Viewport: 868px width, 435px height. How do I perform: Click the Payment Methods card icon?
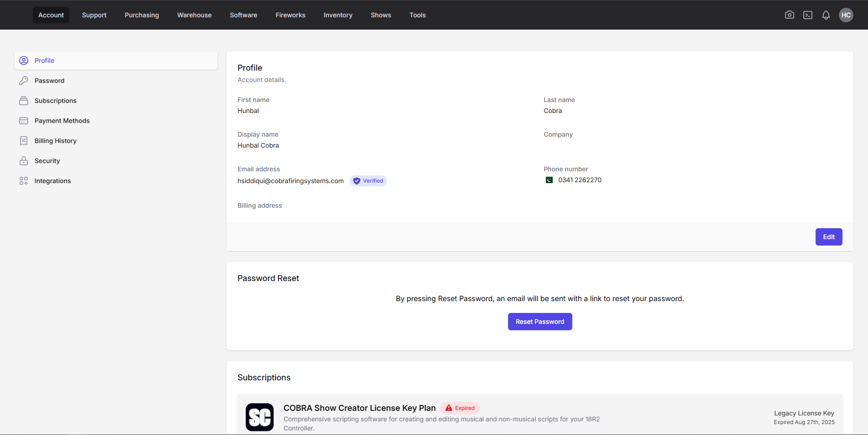(24, 121)
